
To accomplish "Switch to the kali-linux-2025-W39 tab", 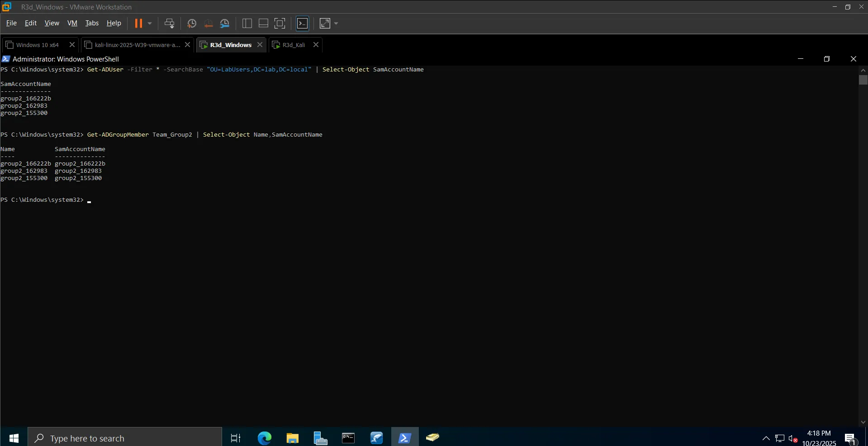I will [138, 45].
